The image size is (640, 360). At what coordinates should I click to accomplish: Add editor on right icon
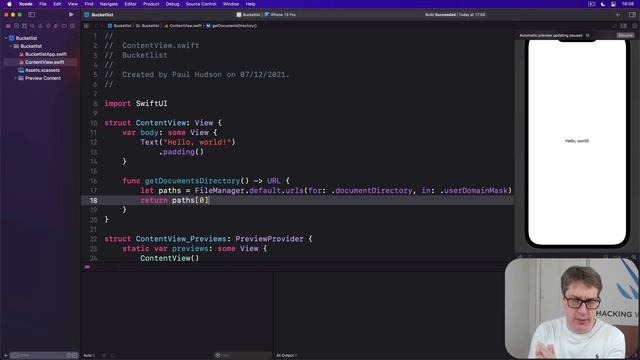[x=634, y=26]
